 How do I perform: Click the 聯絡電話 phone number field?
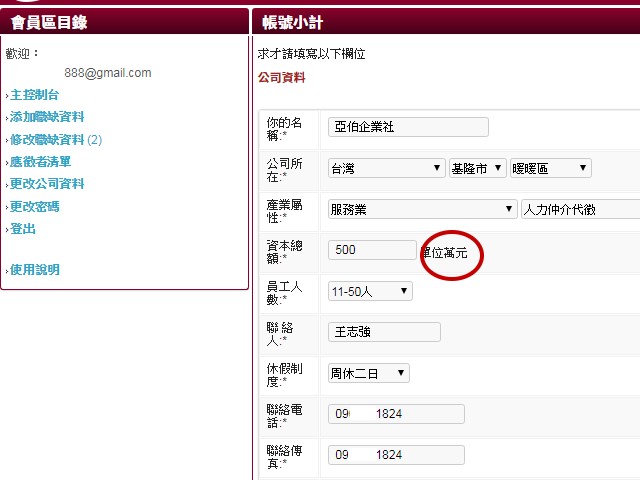(x=396, y=414)
